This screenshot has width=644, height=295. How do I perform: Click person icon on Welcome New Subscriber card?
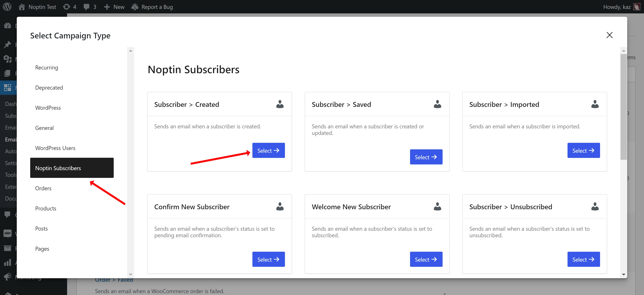pos(437,206)
